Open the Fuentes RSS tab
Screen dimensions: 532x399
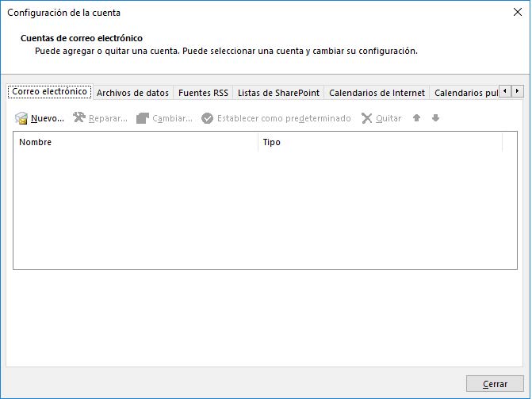pos(203,93)
